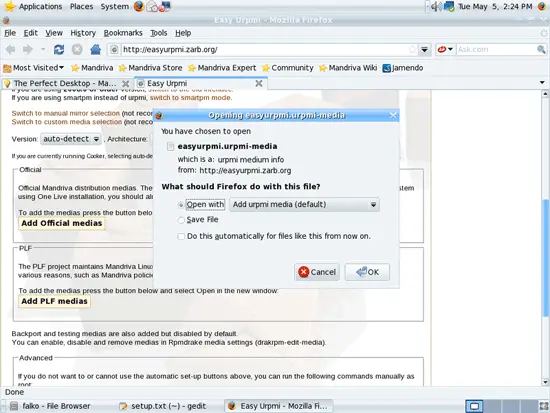Click the URL address field
Viewport: 550px width, 413px height.
point(265,49)
